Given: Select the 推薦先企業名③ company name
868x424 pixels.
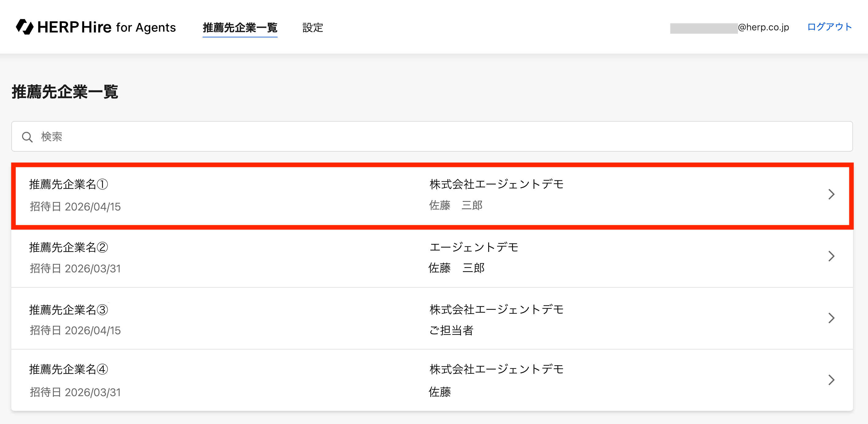Looking at the screenshot, I should tap(69, 309).
